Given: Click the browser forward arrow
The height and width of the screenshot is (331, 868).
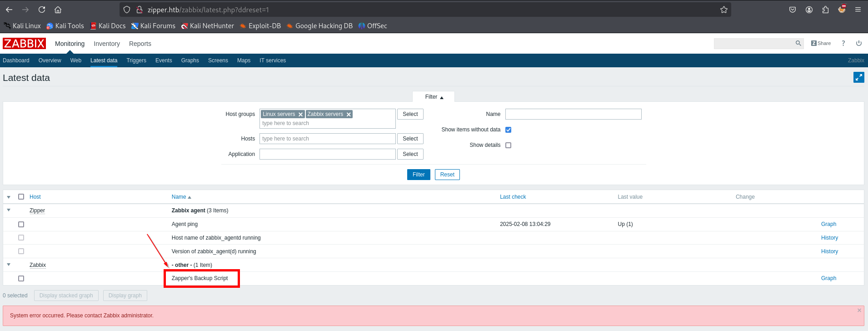Looking at the screenshot, I should 25,10.
